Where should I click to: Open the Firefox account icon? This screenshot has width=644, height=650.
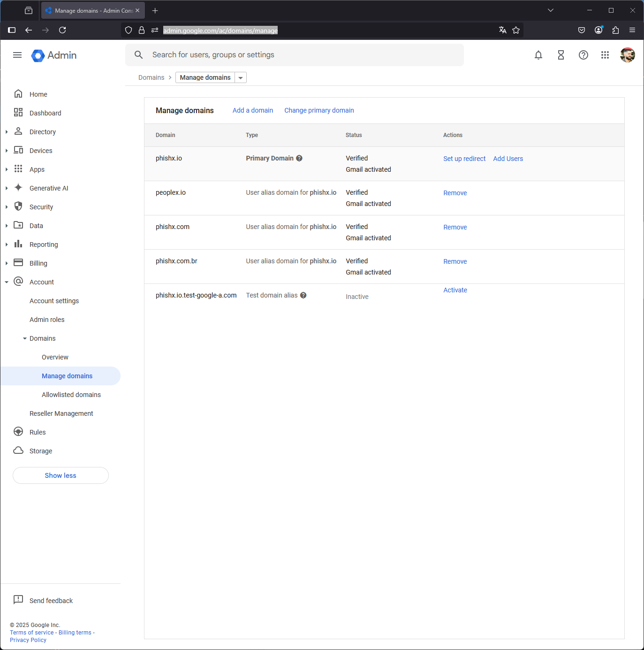coord(599,30)
